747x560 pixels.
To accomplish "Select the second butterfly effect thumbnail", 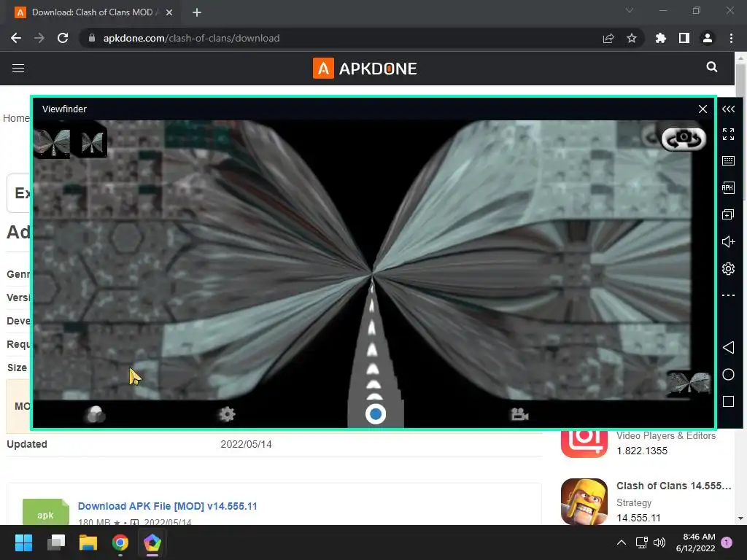I will (x=92, y=142).
